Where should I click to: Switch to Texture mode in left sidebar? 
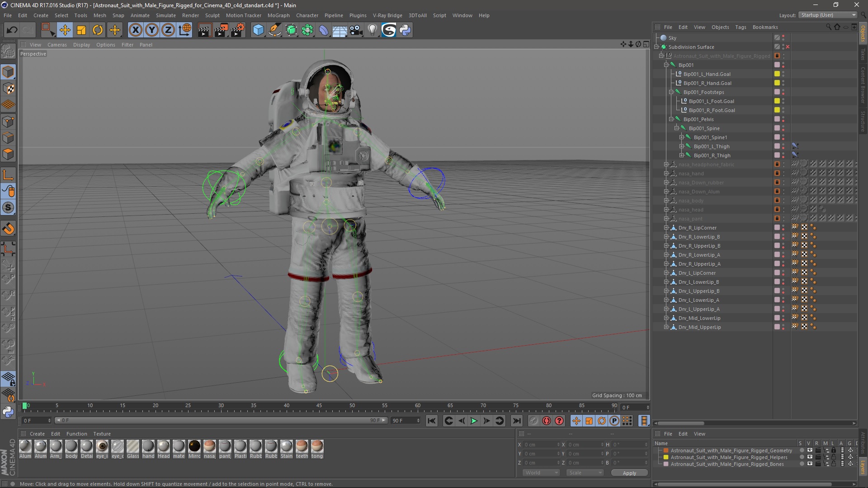[8, 89]
